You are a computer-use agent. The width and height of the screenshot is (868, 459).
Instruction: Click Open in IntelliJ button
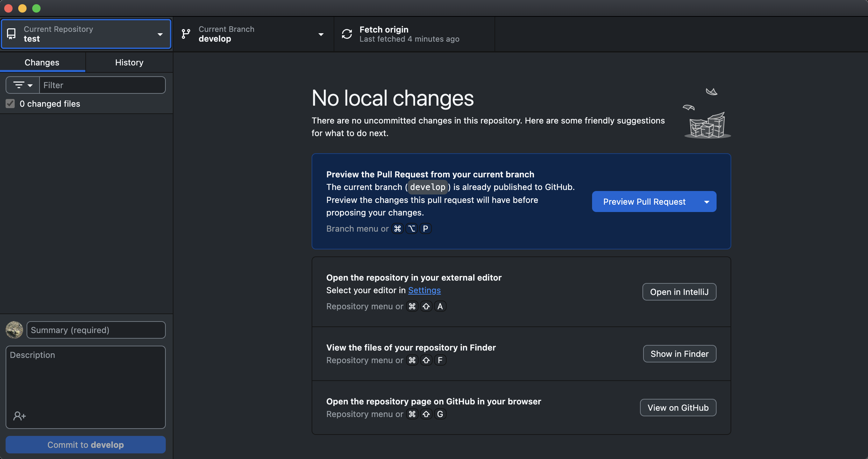[679, 292]
